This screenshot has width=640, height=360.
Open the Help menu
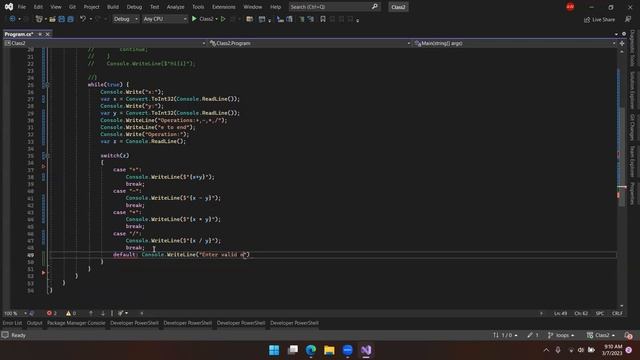[x=276, y=7]
